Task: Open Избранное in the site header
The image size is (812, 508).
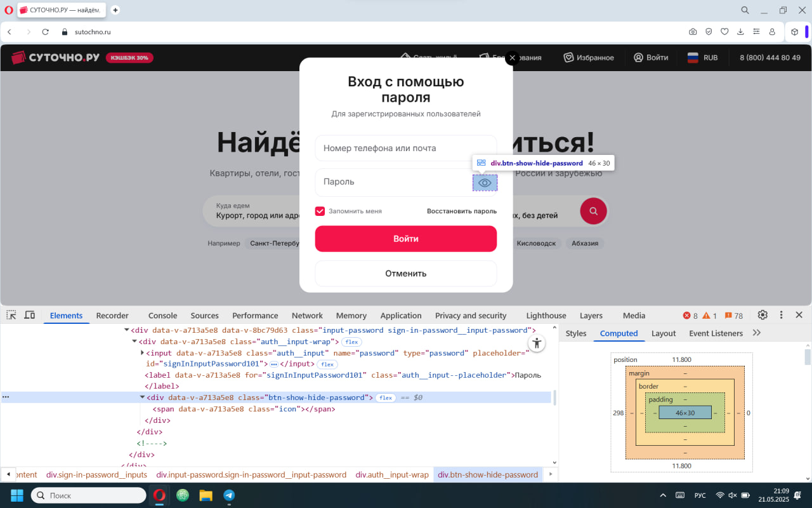Action: click(x=589, y=57)
